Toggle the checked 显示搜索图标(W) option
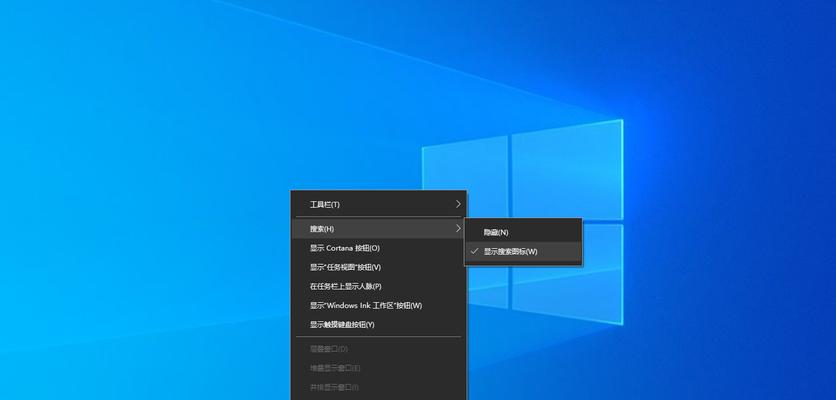Screen dimensions: 836x400 point(523,252)
